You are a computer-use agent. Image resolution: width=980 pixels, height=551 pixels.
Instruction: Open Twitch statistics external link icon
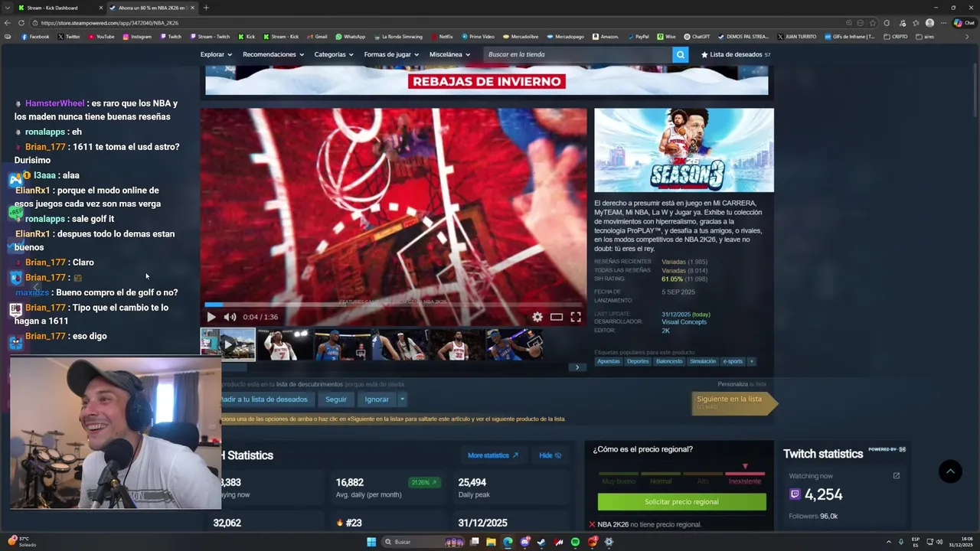click(x=897, y=476)
